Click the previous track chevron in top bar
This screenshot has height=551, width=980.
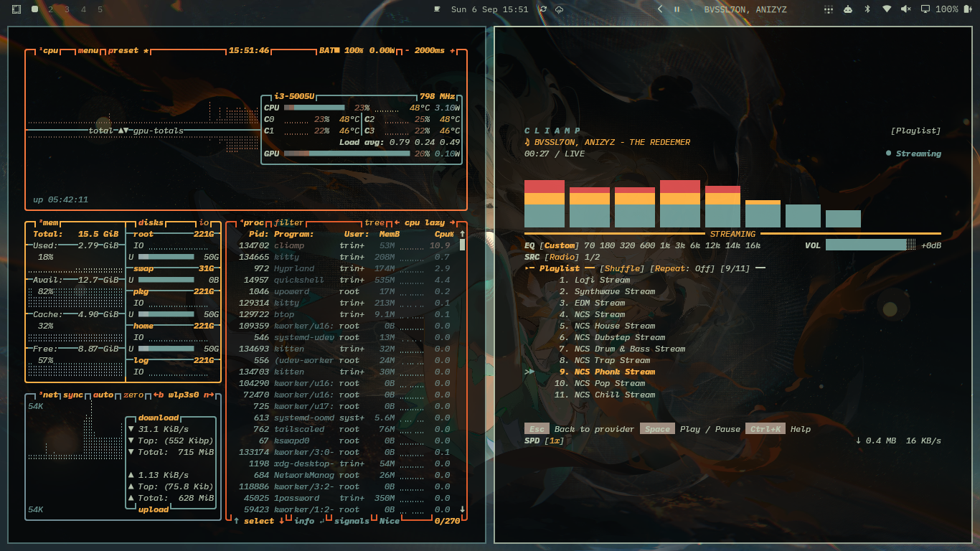(660, 9)
